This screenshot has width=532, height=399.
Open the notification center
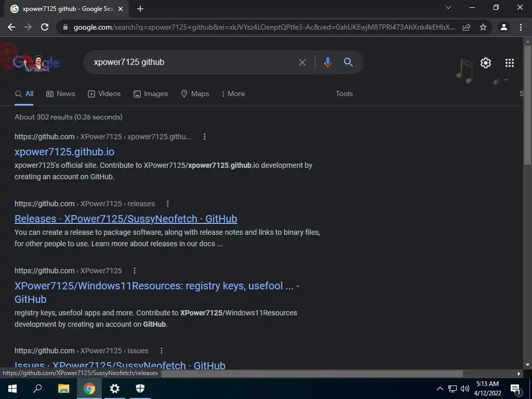(515, 389)
